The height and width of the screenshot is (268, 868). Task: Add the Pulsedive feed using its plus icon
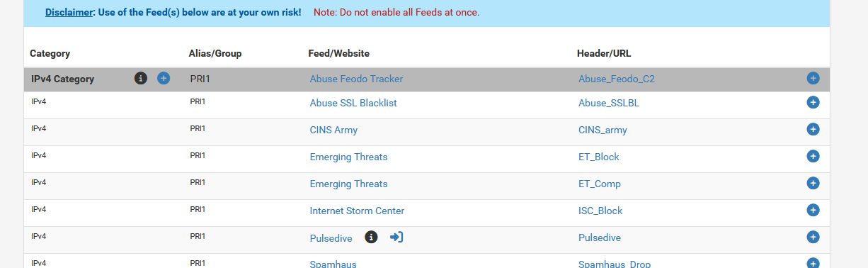coord(813,237)
